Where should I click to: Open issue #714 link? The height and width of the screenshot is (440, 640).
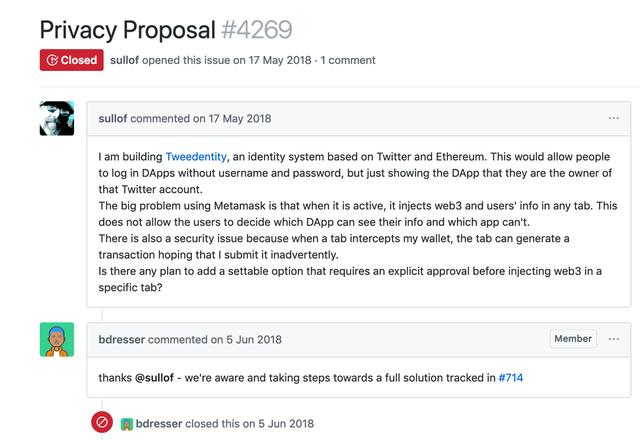tap(511, 378)
